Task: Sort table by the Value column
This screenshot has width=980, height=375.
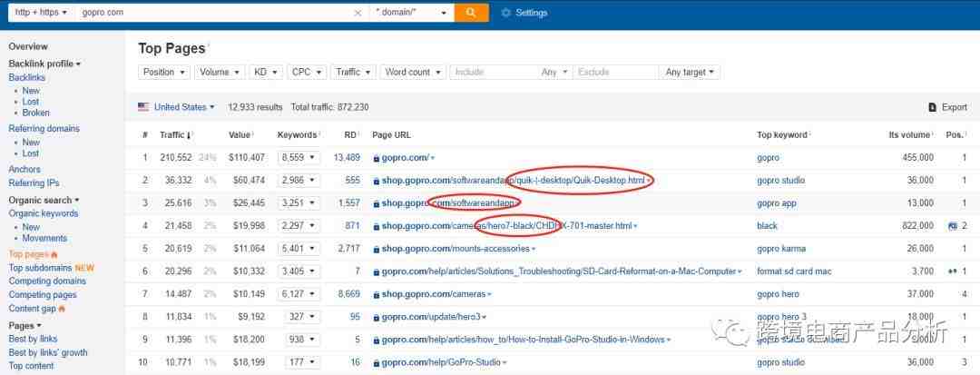Action: (x=240, y=134)
